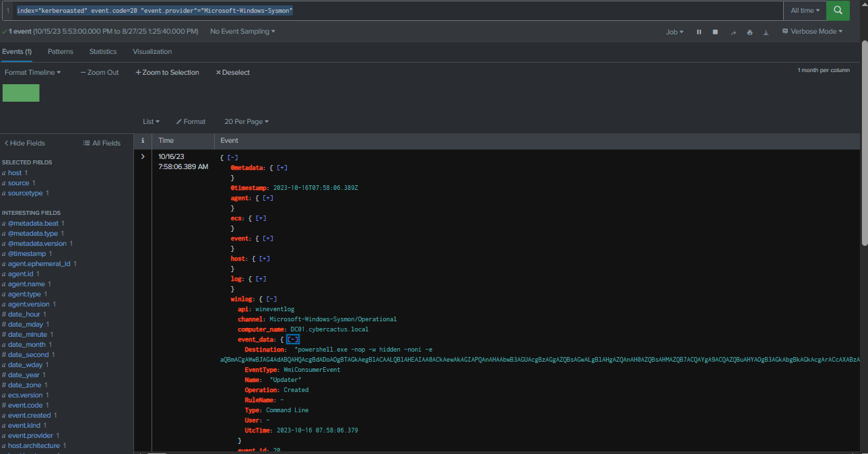The height and width of the screenshot is (454, 868).
Task: Expand the @metadata JSON node
Action: (x=282, y=168)
